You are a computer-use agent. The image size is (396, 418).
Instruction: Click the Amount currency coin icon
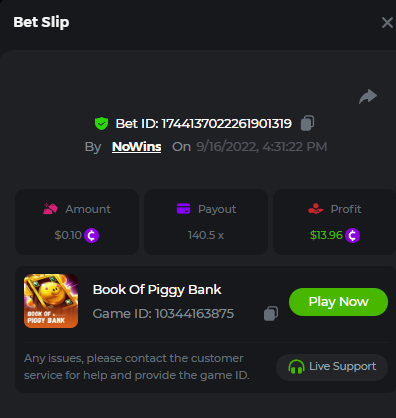point(92,235)
